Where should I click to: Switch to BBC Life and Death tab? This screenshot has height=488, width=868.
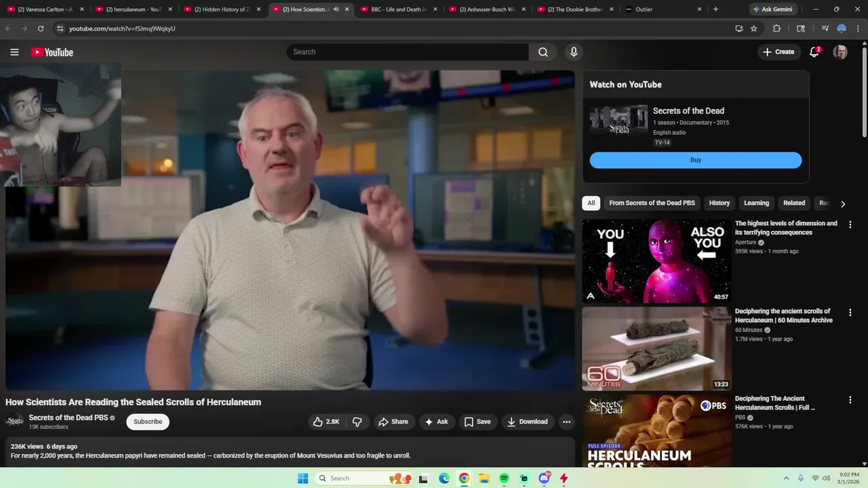point(398,9)
